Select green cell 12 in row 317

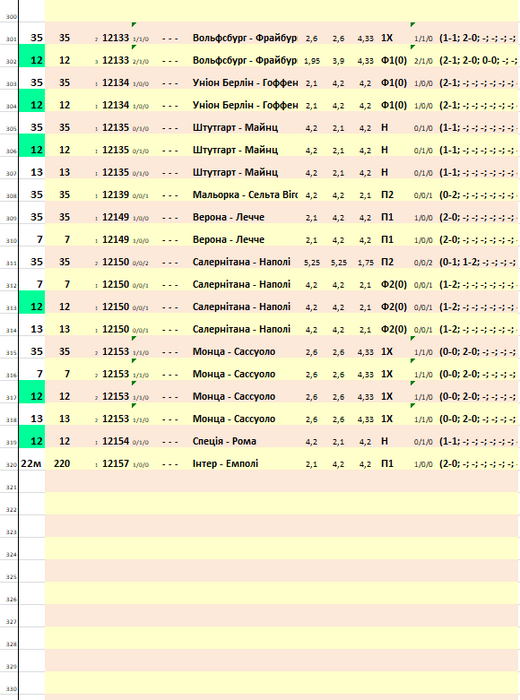coord(32,392)
